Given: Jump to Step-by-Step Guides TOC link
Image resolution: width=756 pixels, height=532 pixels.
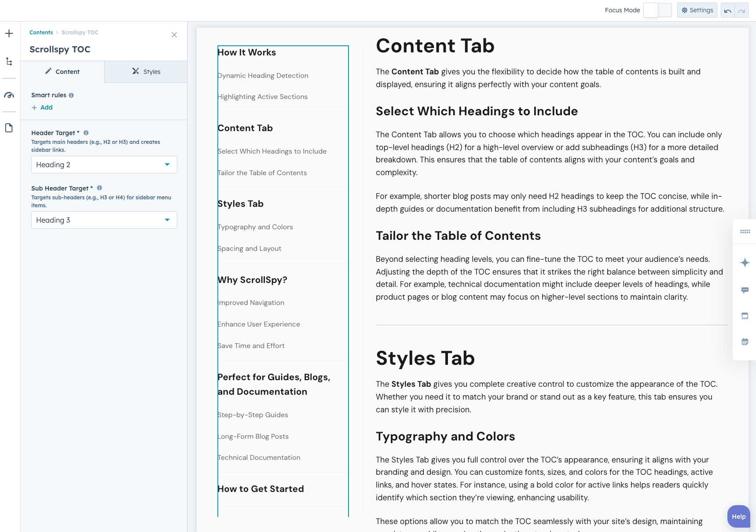Looking at the screenshot, I should [253, 415].
